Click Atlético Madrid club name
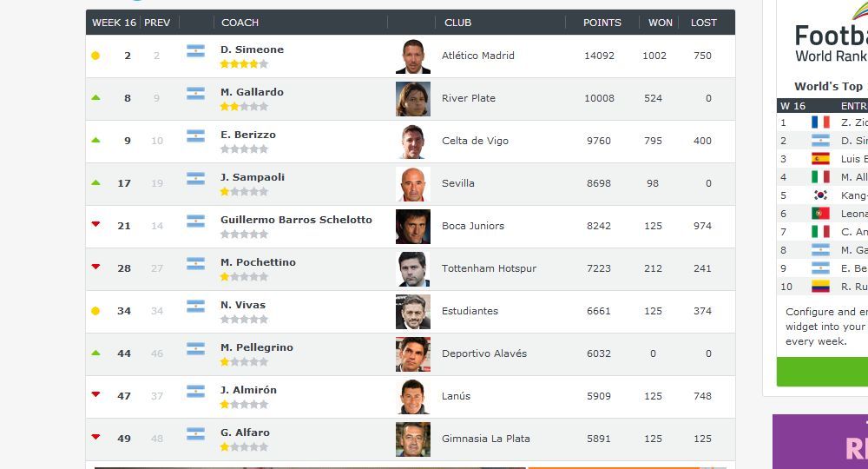This screenshot has height=469, width=868. tap(478, 56)
